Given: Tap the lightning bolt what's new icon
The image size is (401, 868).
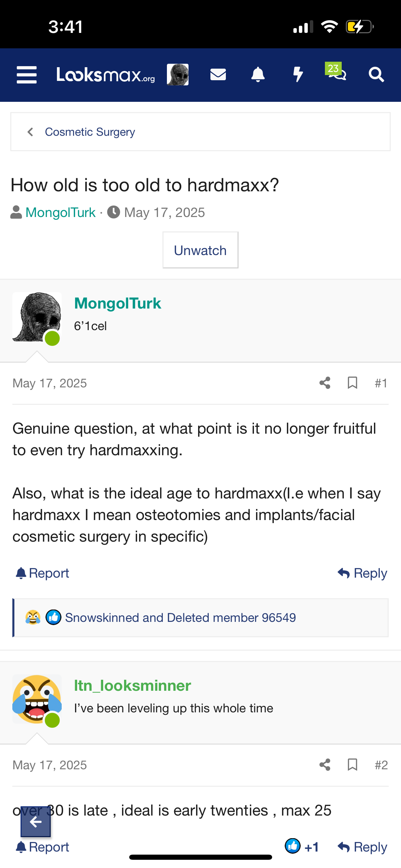Looking at the screenshot, I should click(x=298, y=74).
